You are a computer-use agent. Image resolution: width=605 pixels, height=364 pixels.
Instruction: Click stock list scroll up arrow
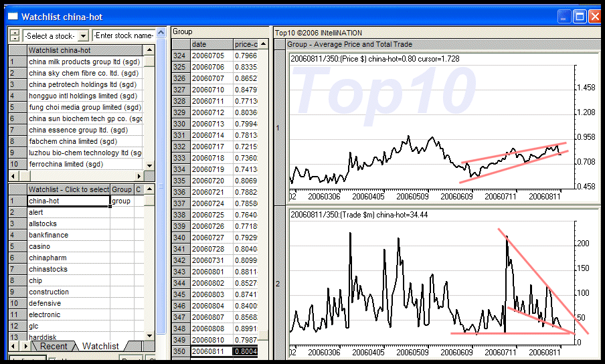[x=149, y=50]
